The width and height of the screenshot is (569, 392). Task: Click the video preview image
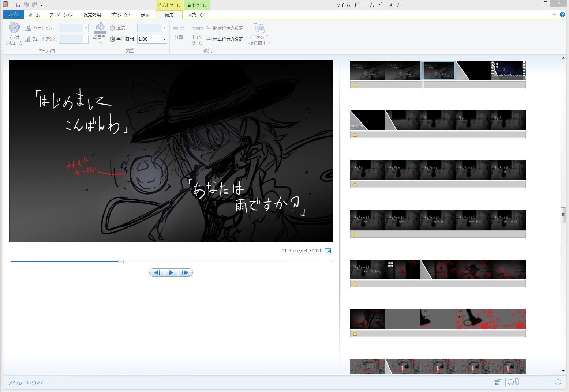tap(171, 151)
